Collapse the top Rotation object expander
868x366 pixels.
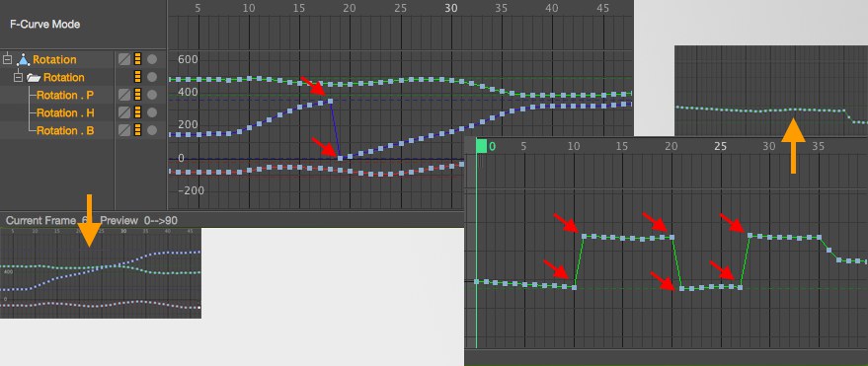click(x=8, y=59)
